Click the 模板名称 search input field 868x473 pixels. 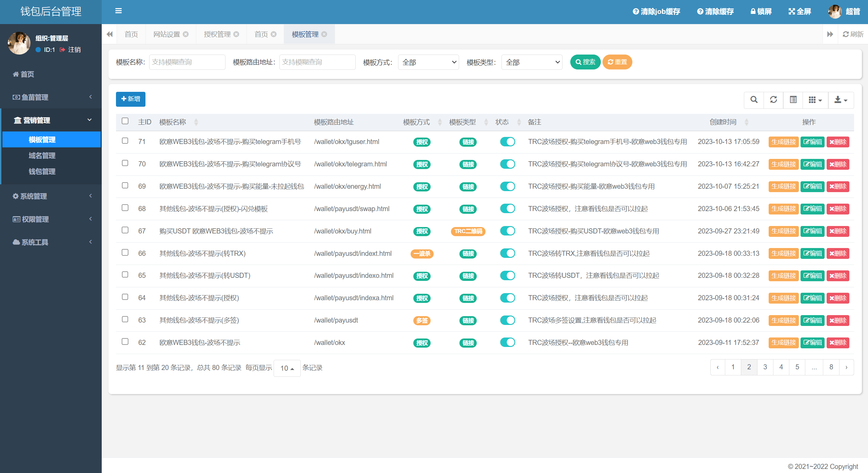click(x=187, y=62)
